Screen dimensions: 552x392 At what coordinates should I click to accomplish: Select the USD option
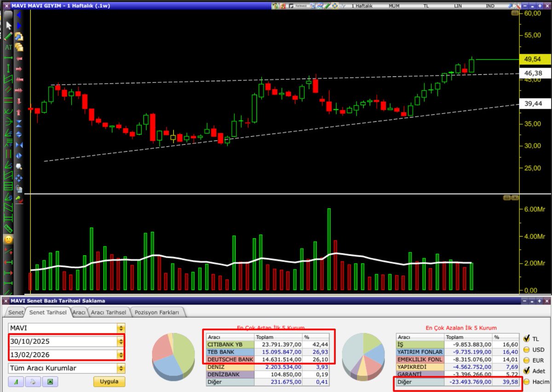click(526, 349)
